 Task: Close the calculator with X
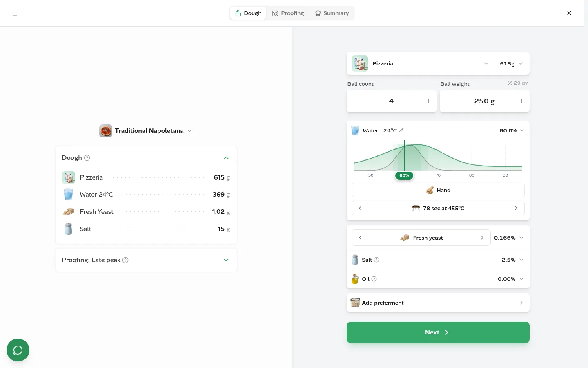click(x=569, y=13)
